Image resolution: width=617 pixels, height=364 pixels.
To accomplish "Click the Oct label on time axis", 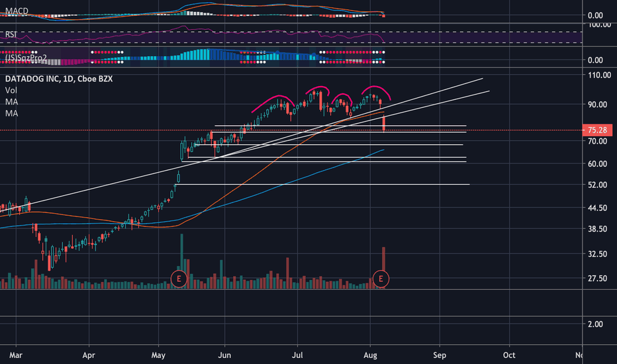I will tap(509, 355).
